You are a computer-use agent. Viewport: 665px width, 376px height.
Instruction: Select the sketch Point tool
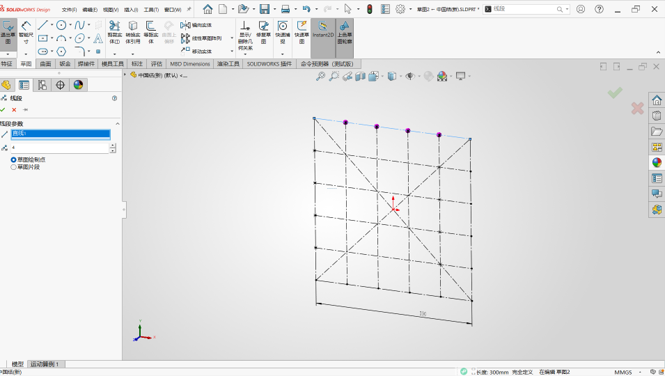pyautogui.click(x=98, y=52)
